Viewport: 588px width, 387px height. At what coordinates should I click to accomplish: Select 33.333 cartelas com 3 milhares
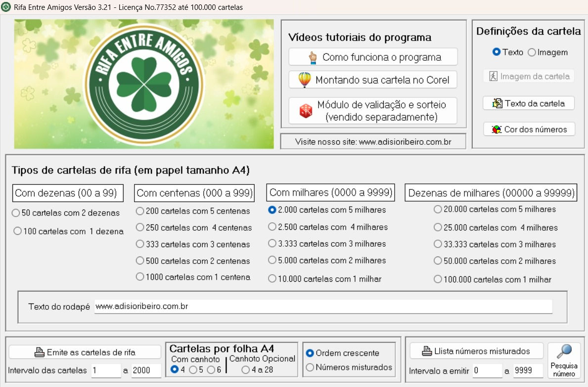(438, 244)
